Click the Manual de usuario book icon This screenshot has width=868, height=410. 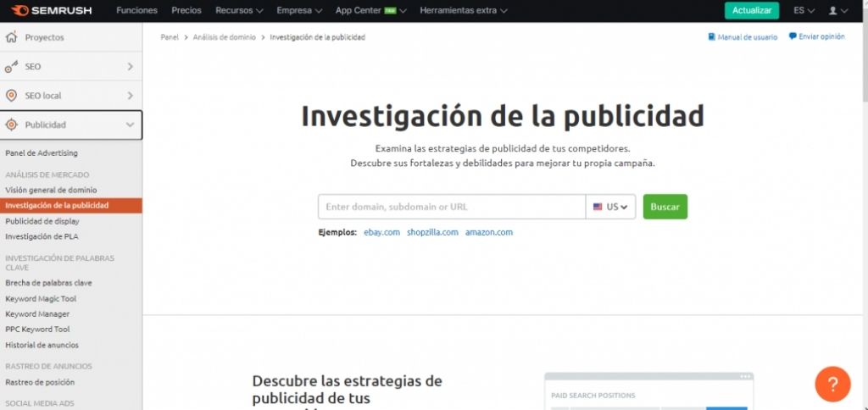(711, 37)
